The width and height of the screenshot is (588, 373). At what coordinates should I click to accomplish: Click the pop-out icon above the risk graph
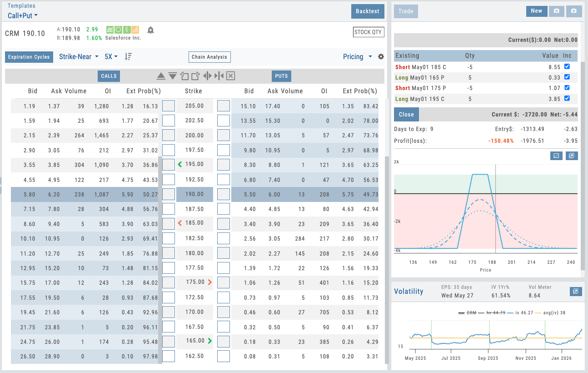(x=571, y=156)
